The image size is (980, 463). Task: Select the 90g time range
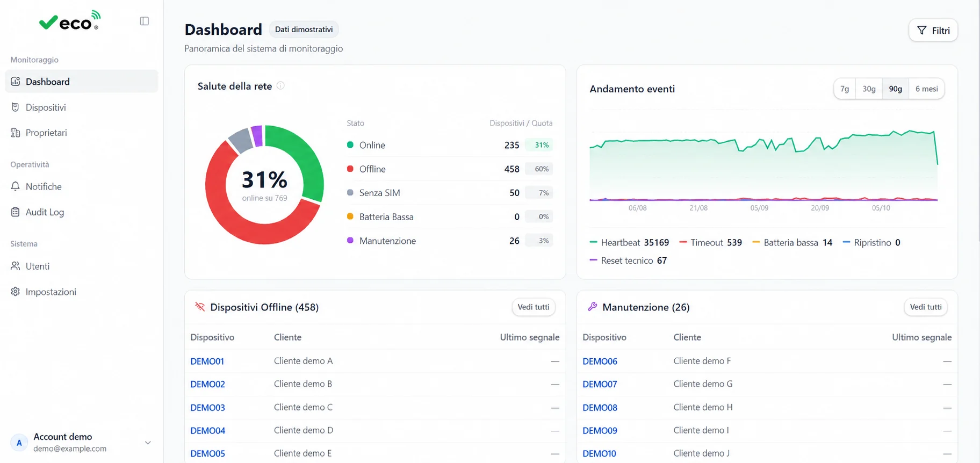point(895,89)
